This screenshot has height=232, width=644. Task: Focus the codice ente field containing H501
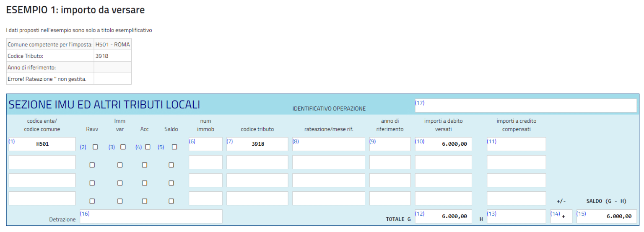pyautogui.click(x=42, y=144)
